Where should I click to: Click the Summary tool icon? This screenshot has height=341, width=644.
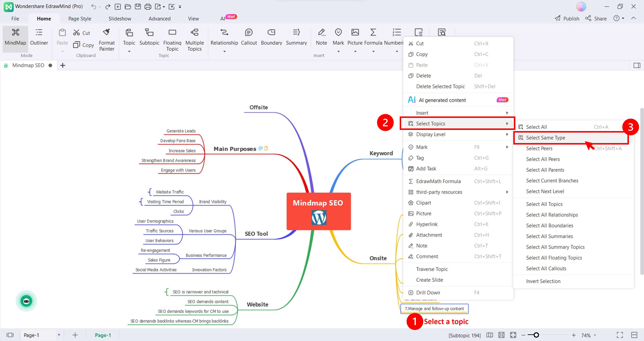tap(296, 32)
